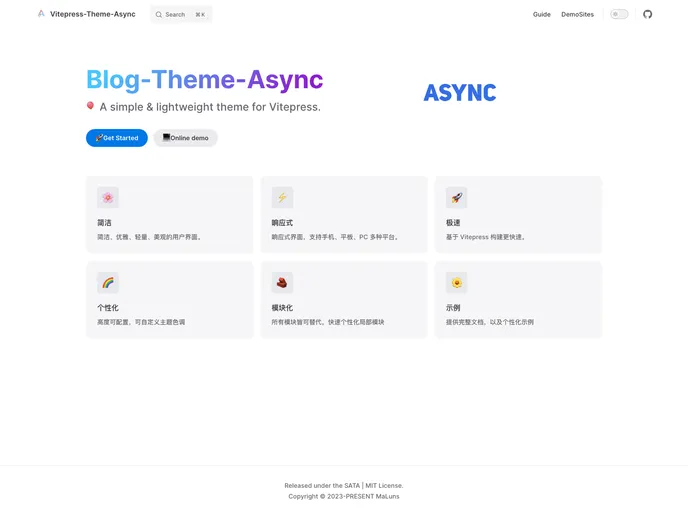Click the Online demo button

[185, 138]
